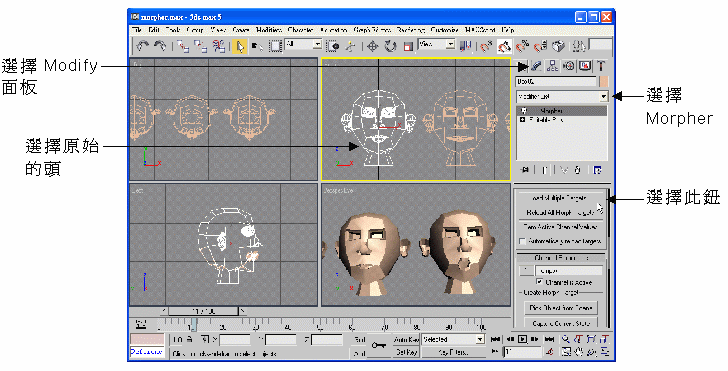This screenshot has width=728, height=371.
Task: Click Configure Modifier Sets icon
Action: 598,170
